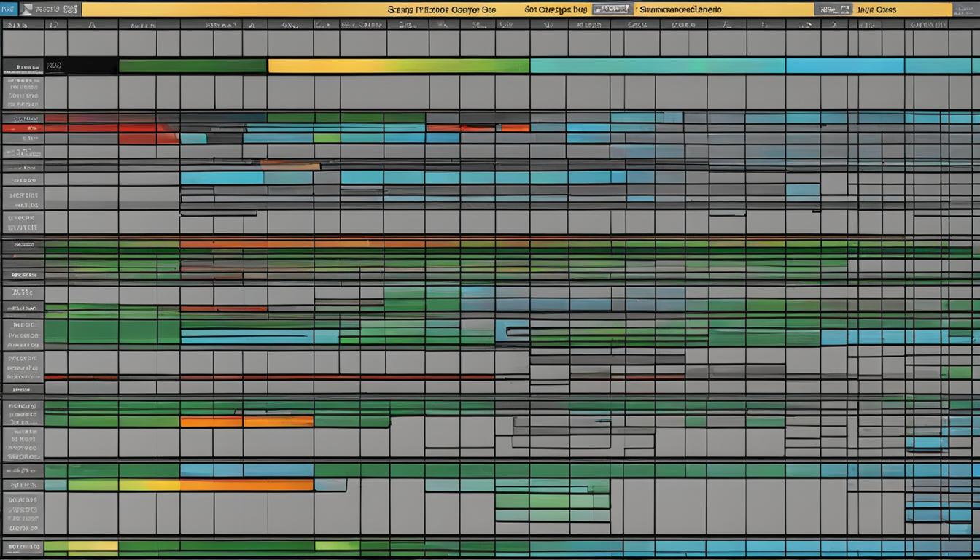This screenshot has width=980, height=560.
Task: Click the arrow logo icon in the dark title tab
Action: [26, 9]
